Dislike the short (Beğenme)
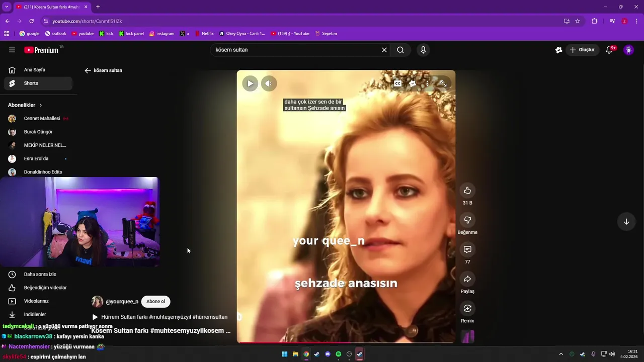Viewport: 644px width, 362px height. coord(467,220)
